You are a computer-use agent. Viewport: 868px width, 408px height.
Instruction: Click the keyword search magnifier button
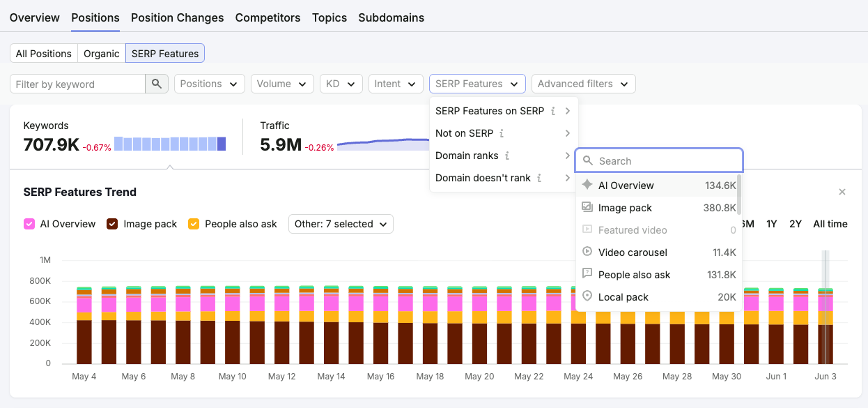click(x=157, y=84)
